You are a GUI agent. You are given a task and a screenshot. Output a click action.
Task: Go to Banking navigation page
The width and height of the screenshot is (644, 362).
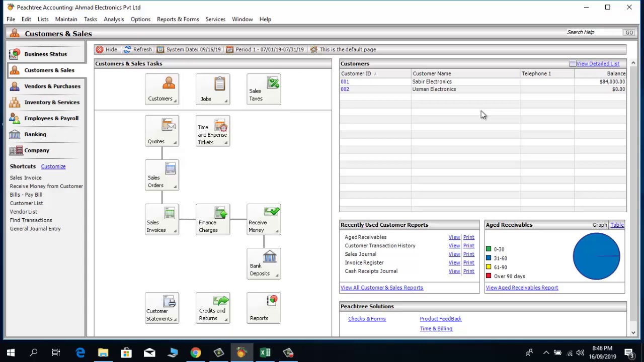[x=45, y=134]
